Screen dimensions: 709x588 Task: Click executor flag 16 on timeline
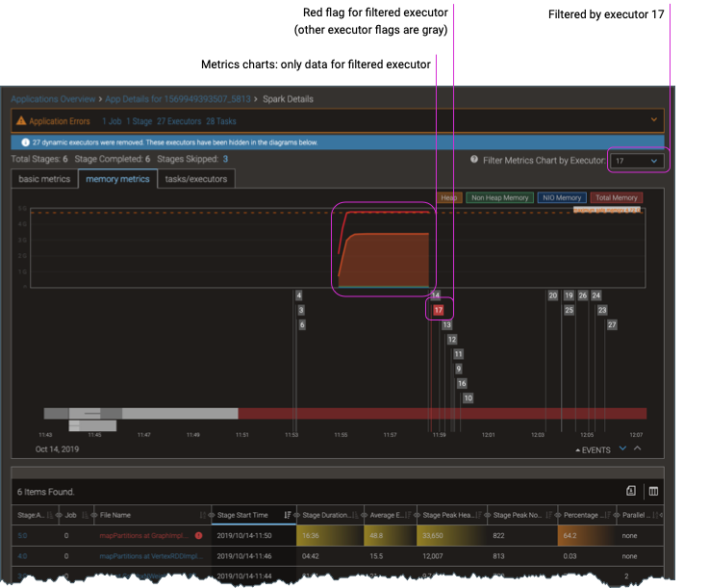462,384
